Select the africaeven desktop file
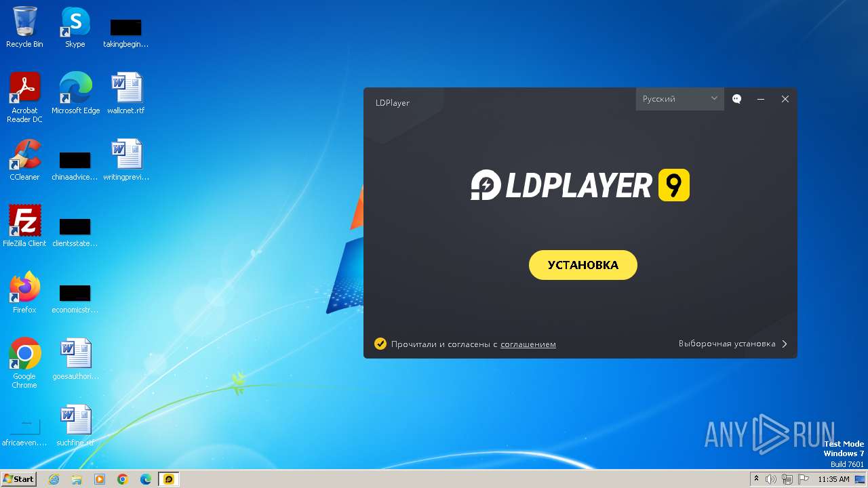This screenshot has width=868, height=488. [24, 432]
